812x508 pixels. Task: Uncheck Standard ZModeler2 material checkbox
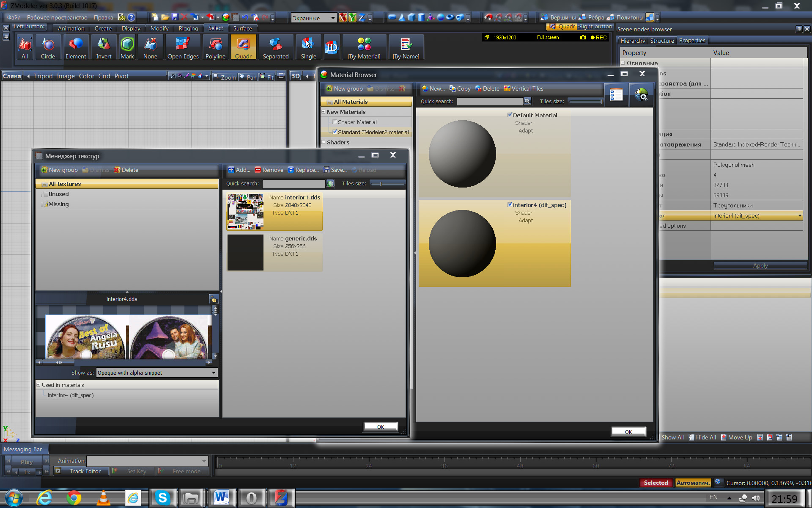point(335,132)
